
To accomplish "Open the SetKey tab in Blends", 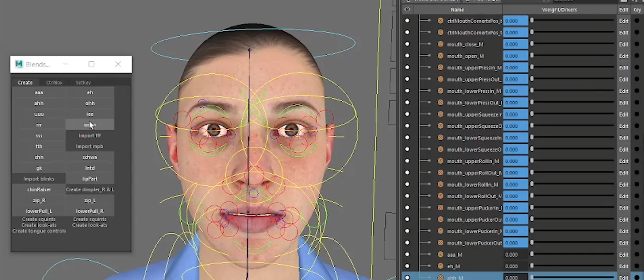I will pos(83,83).
